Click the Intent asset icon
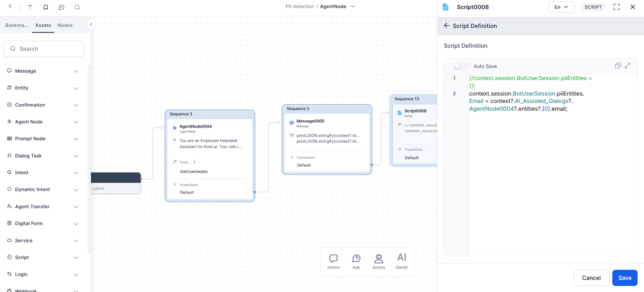This screenshot has width=644, height=292. [9, 172]
